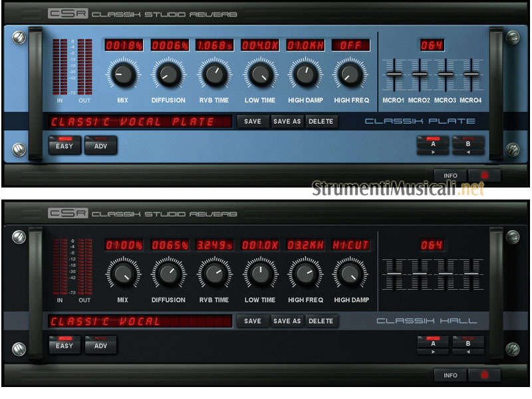Click the MIX knob on Classik Plate
This screenshot has width=532, height=399.
pyautogui.click(x=122, y=74)
